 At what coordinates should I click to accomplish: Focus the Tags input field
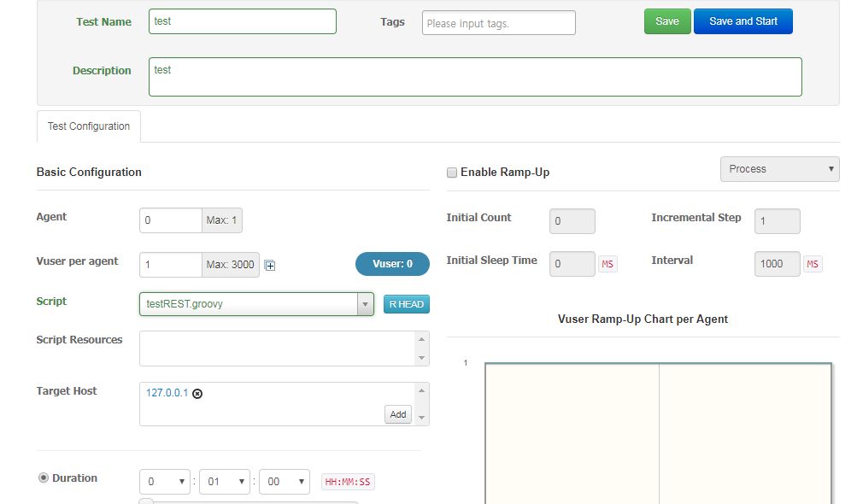click(x=498, y=23)
